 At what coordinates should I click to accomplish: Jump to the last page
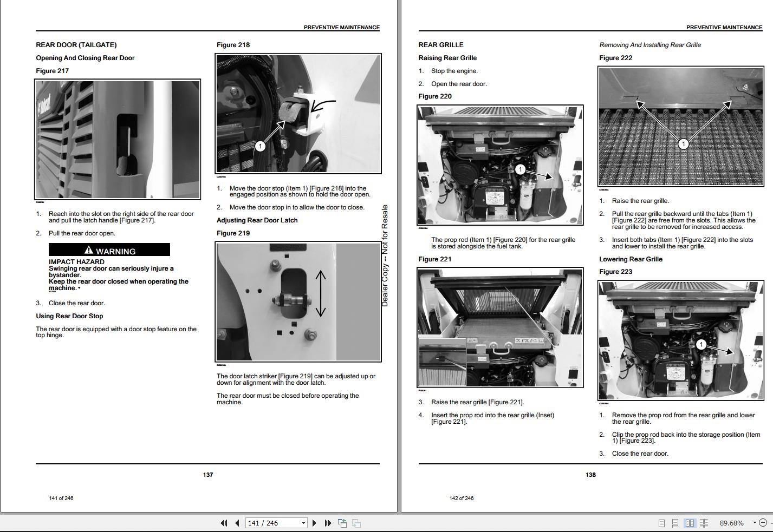coord(328,523)
